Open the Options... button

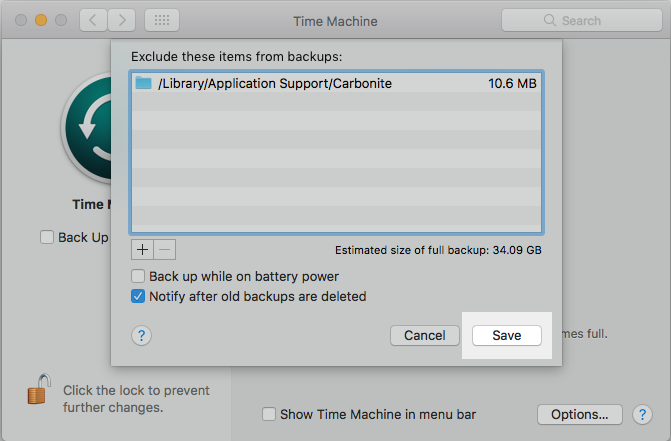pos(579,414)
